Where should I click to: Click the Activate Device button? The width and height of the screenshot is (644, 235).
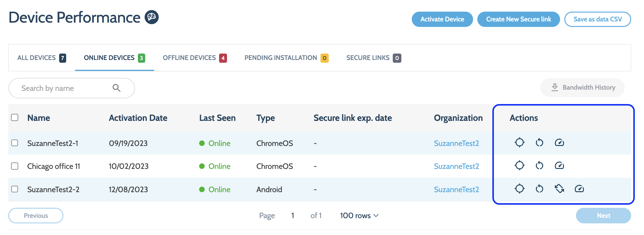point(442,19)
